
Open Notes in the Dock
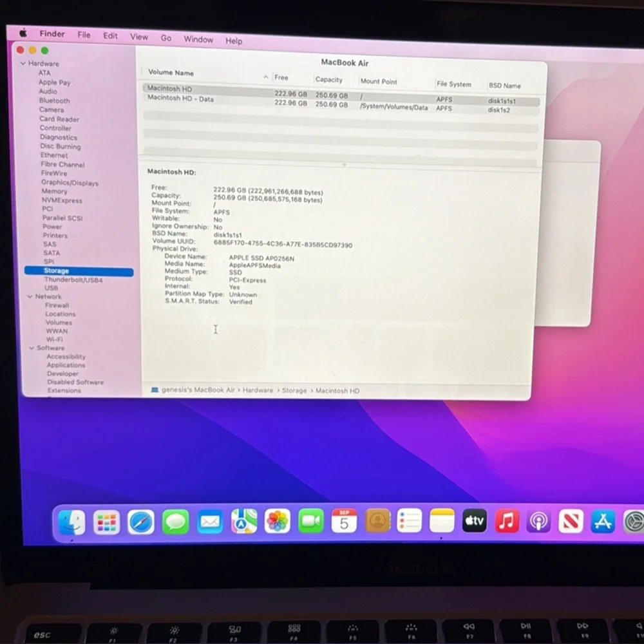click(442, 520)
